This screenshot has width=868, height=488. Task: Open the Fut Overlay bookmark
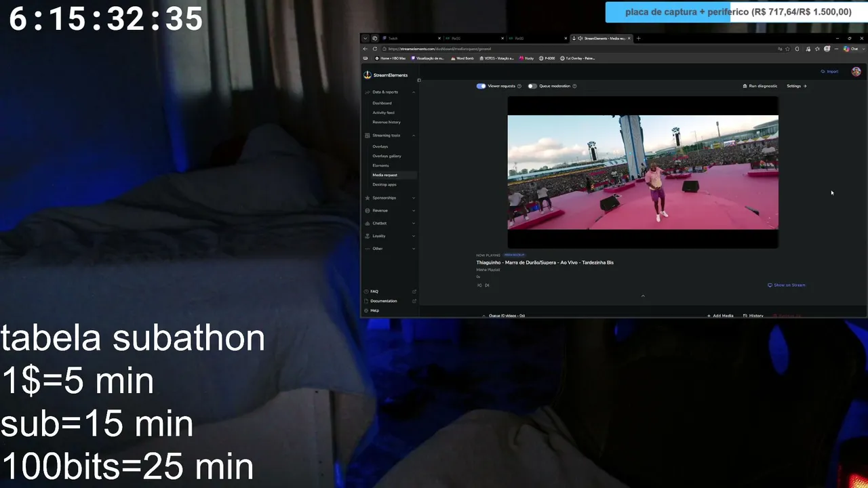(578, 58)
